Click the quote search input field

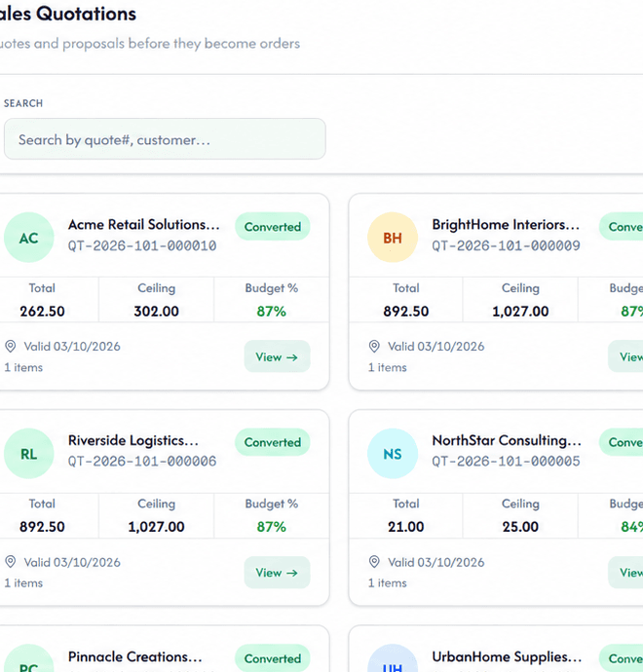pyautogui.click(x=165, y=139)
